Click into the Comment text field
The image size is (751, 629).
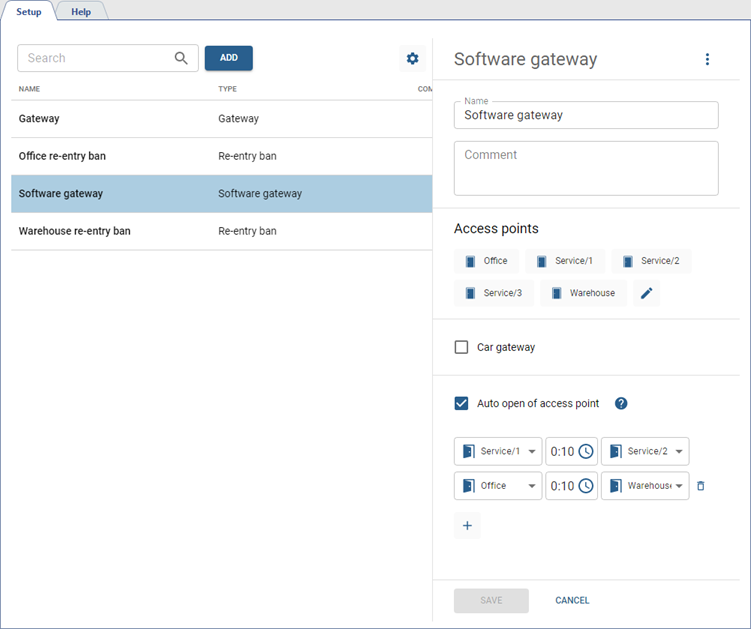click(x=586, y=168)
